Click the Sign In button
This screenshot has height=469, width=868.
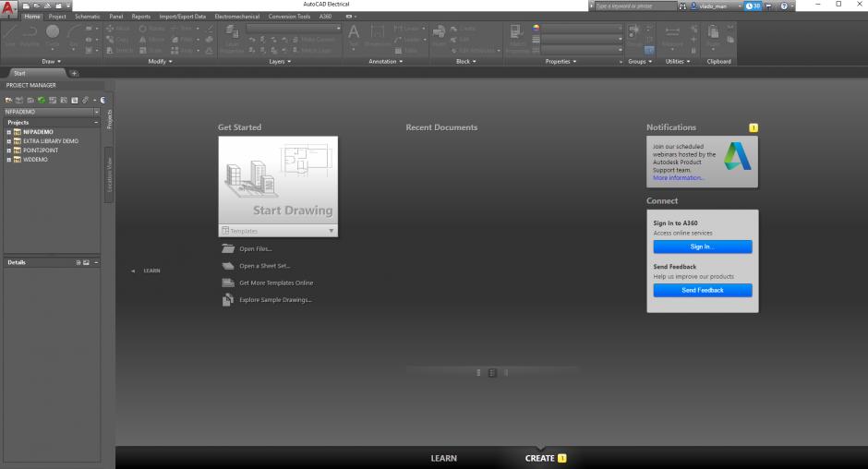tap(703, 247)
